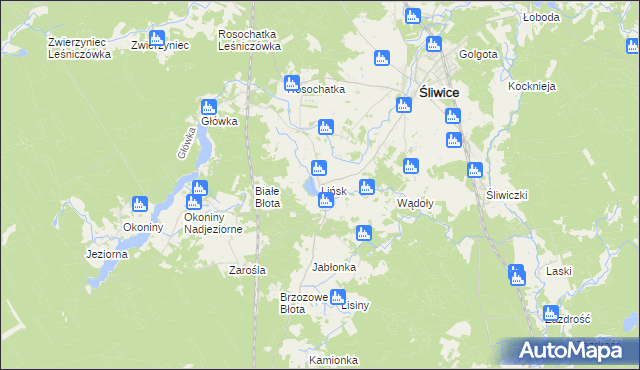Viewport: 640px width, 370px height.
Task: Select Kamionka label at map bottom
Action: [x=333, y=360]
